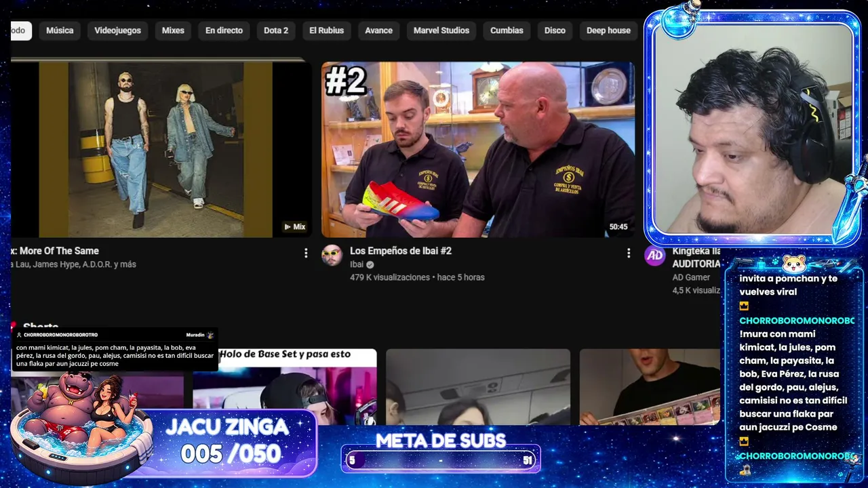Click the streamer webcam frame

pyautogui.click(x=753, y=129)
